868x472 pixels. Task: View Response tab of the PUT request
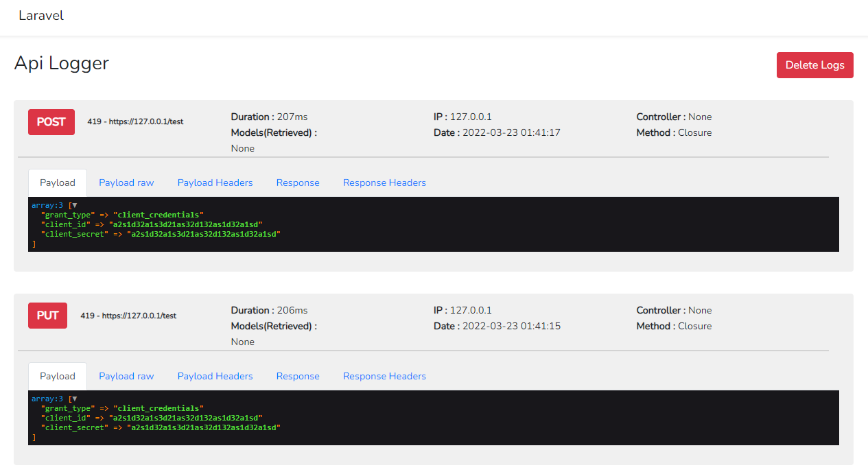tap(298, 375)
